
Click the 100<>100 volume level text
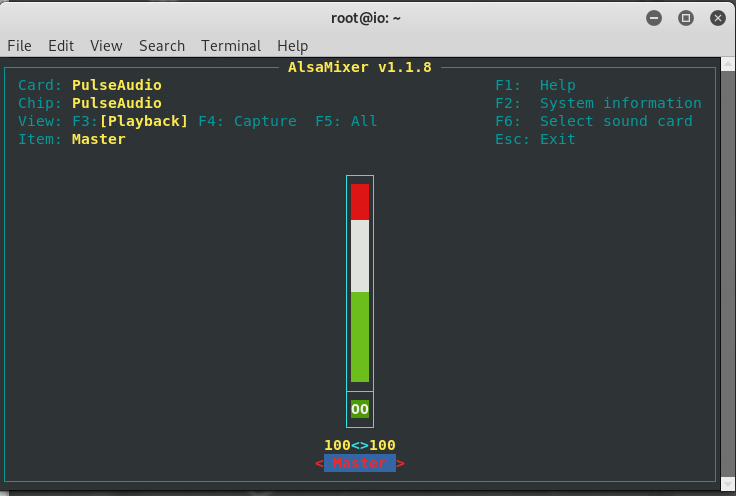point(360,445)
